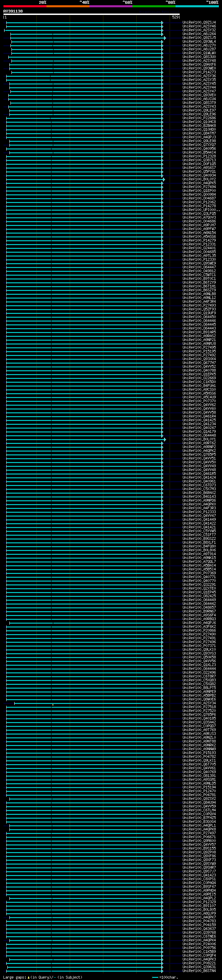This screenshot has width=222, height=980.
Task: Select hit UniRef100_Q93WL4
Action: (x=199, y=41)
